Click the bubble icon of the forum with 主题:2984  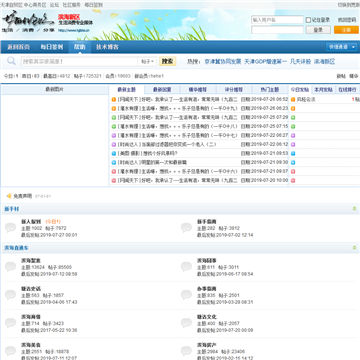click(x=186, y=351)
